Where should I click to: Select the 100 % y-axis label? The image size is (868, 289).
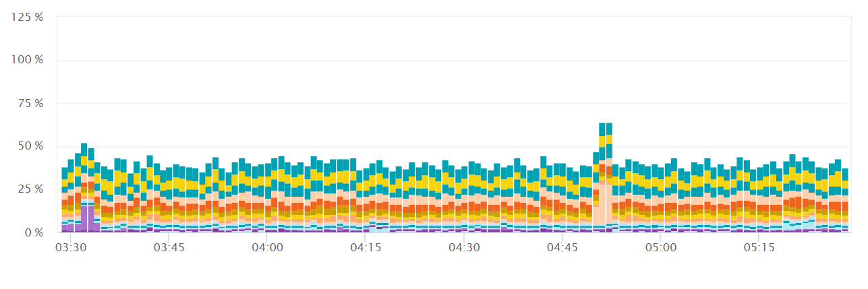27,60
